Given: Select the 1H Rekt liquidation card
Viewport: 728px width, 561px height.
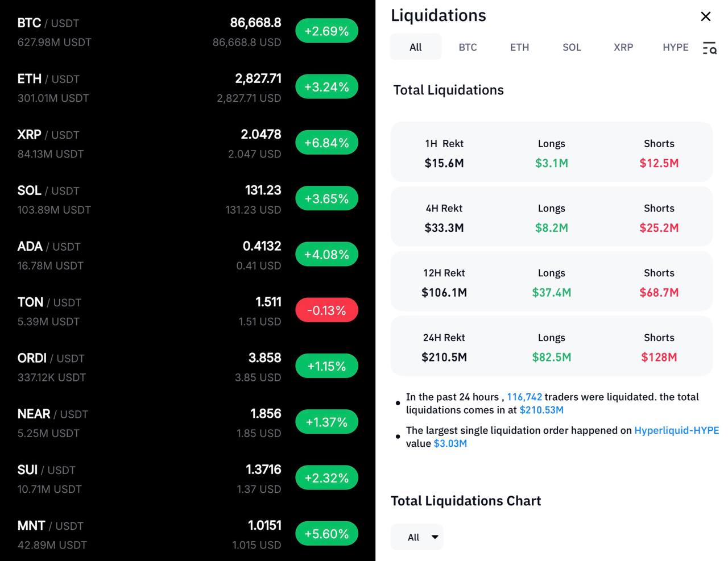Looking at the screenshot, I should click(x=551, y=152).
